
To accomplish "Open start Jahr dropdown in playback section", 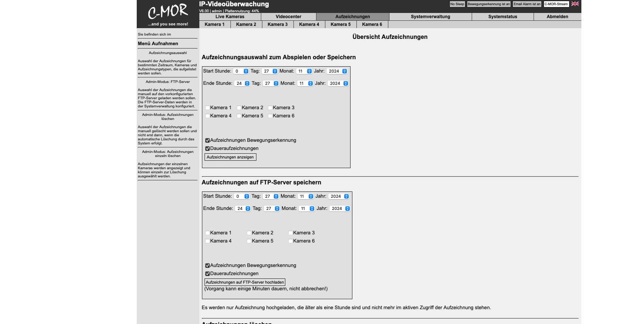I will [x=337, y=71].
